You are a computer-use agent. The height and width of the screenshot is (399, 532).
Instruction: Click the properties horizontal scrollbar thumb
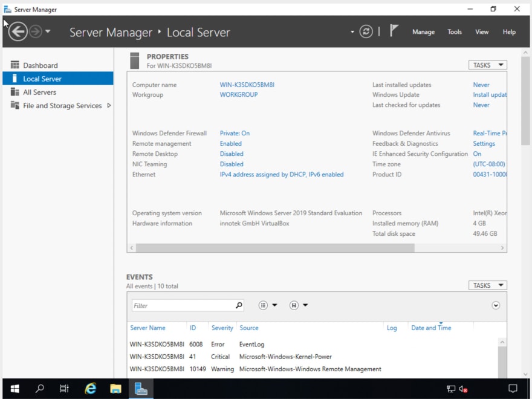275,248
